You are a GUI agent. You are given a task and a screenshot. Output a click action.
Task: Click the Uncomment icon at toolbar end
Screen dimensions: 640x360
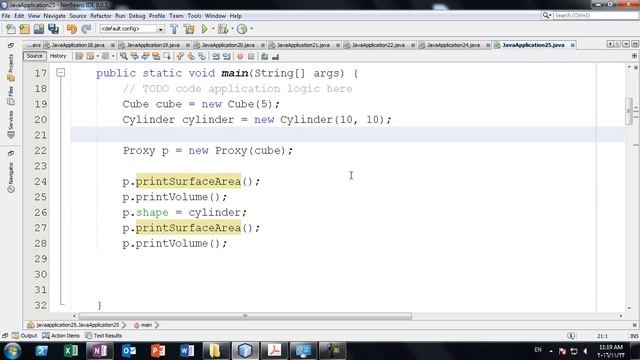pyautogui.click(x=275, y=56)
